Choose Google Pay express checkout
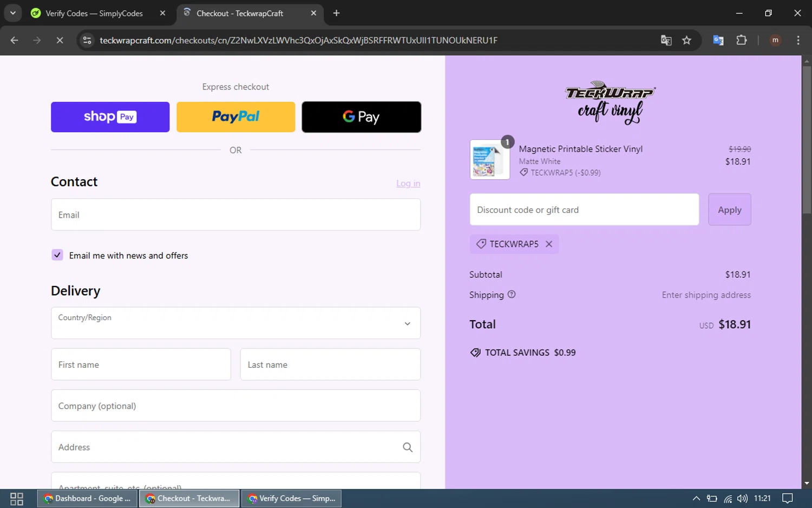 pos(361,117)
